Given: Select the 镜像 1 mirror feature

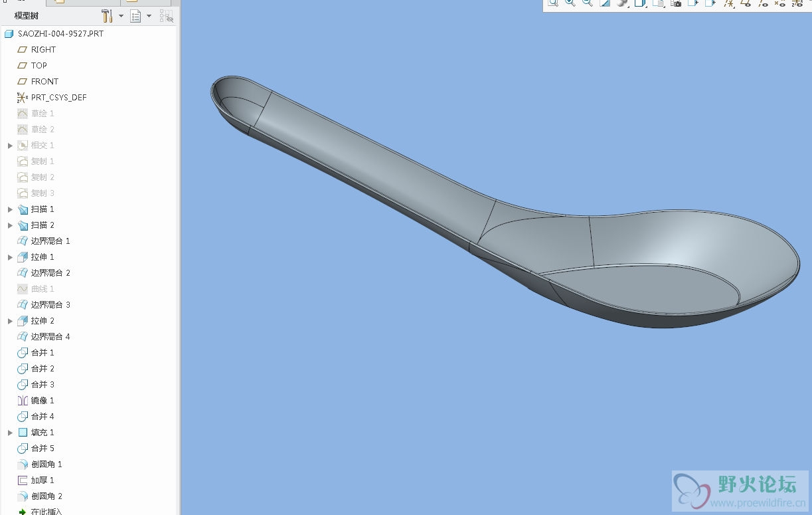Looking at the screenshot, I should click(x=36, y=400).
